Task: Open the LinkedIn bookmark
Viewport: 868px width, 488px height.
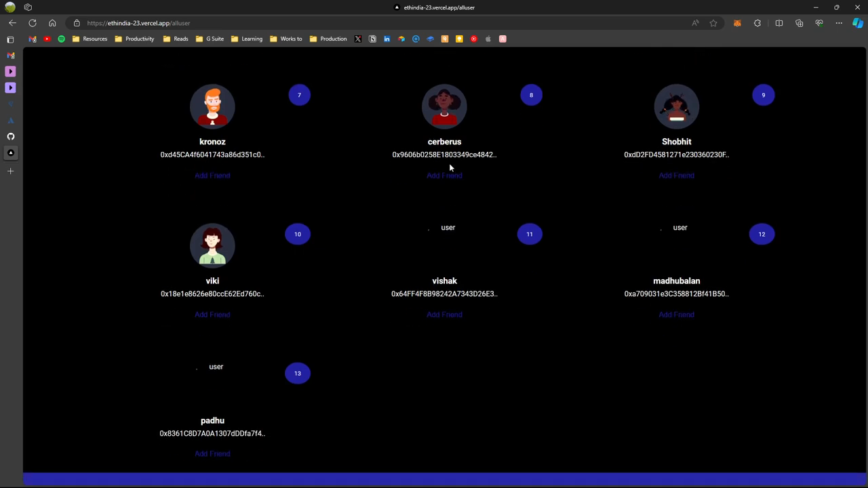Action: [387, 39]
